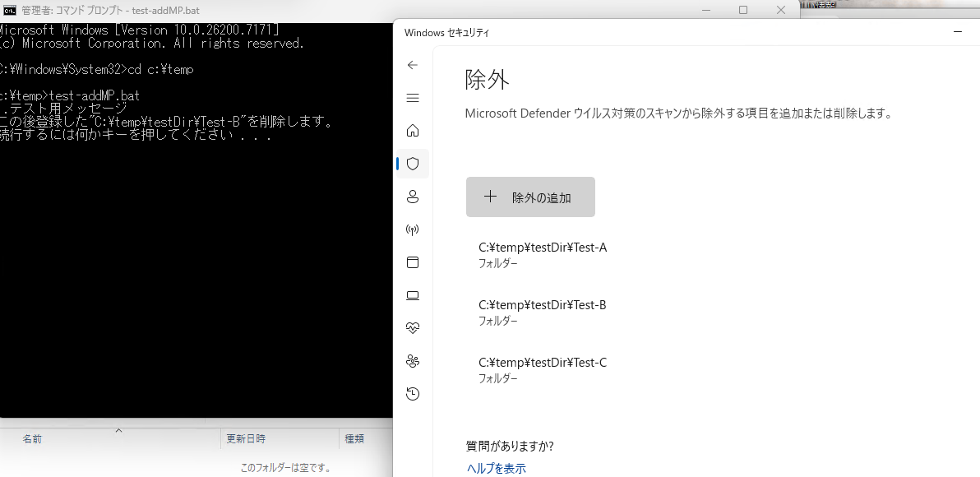Click the command prompt title bar icon

pos(9,10)
